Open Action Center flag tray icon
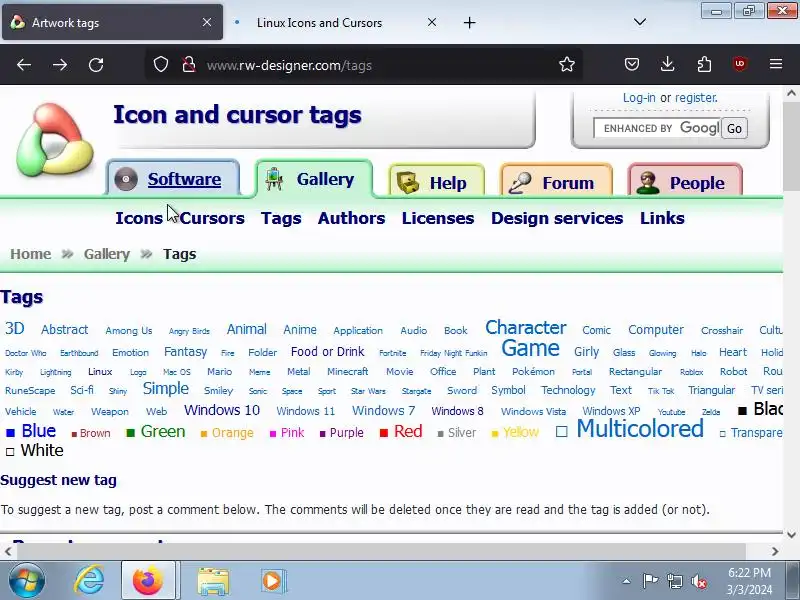 [x=650, y=581]
